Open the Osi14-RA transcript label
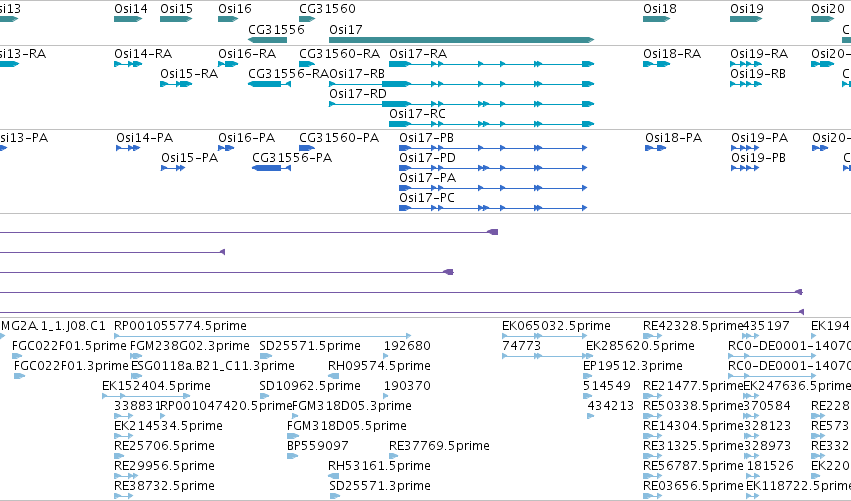 pos(143,54)
